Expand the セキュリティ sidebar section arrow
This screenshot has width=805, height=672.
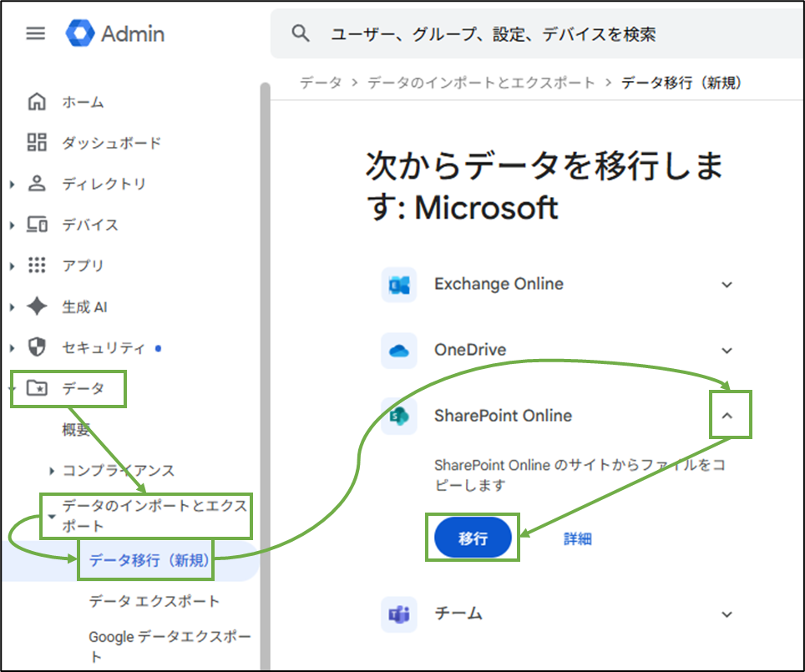point(13,347)
